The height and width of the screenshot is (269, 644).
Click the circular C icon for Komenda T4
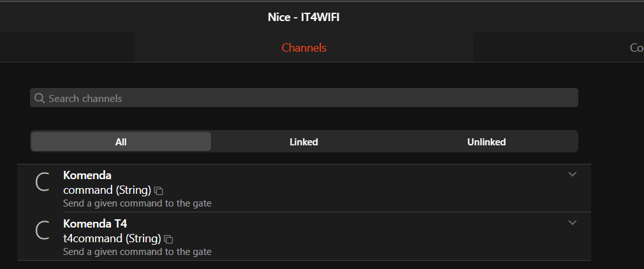tap(42, 230)
